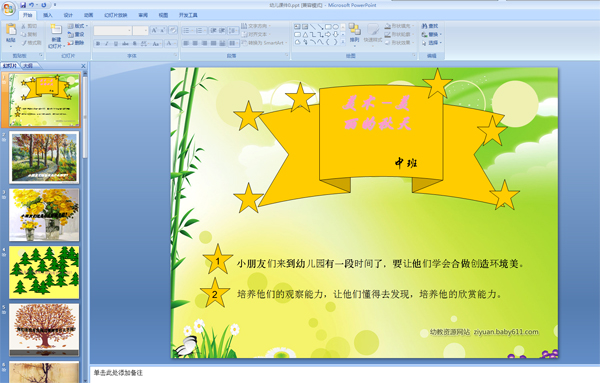Reset the slide layout (重设)

pyautogui.click(x=76, y=34)
